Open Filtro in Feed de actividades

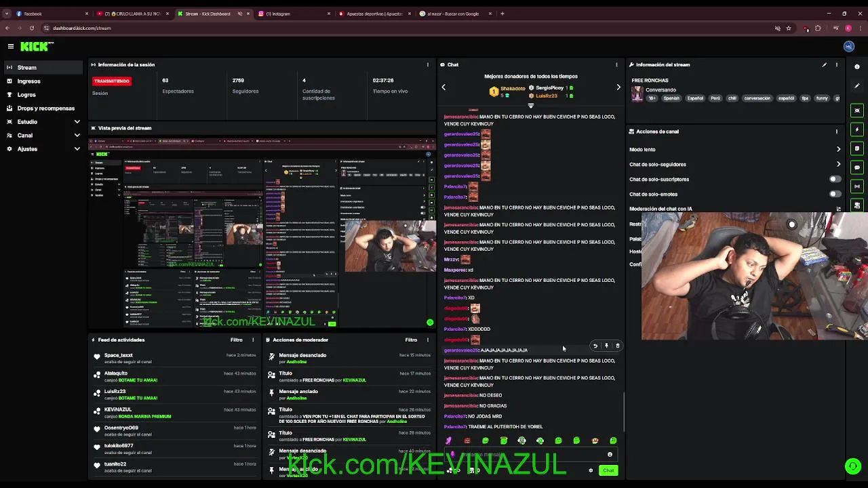tap(236, 340)
